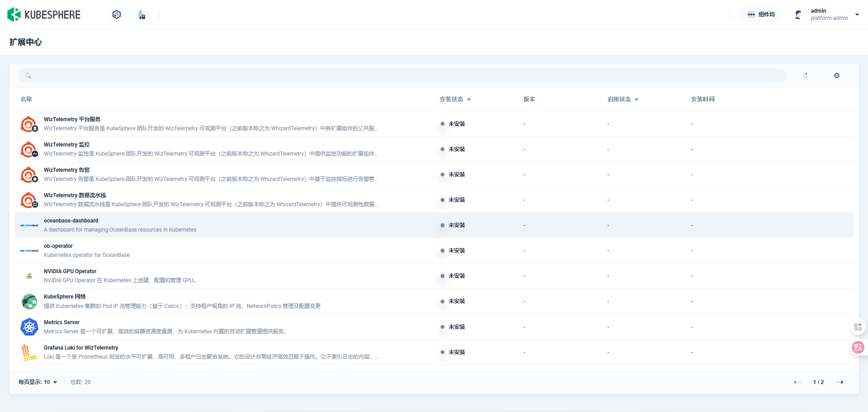Click the ob-operator description text

tap(87, 255)
